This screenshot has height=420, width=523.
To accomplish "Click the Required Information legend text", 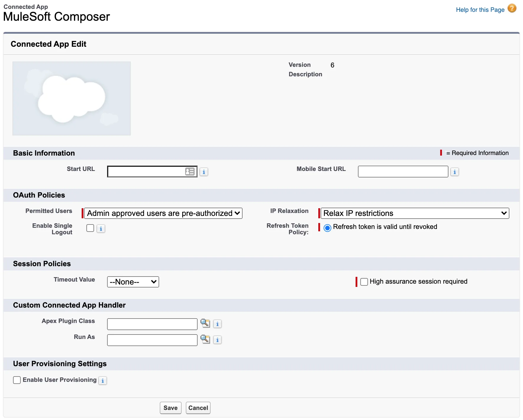I will tap(477, 153).
